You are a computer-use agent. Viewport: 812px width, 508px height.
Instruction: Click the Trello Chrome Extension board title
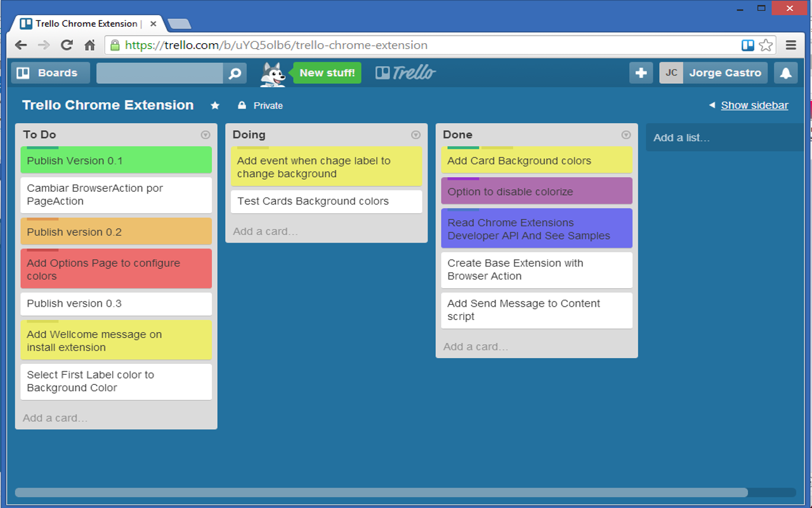coord(108,105)
